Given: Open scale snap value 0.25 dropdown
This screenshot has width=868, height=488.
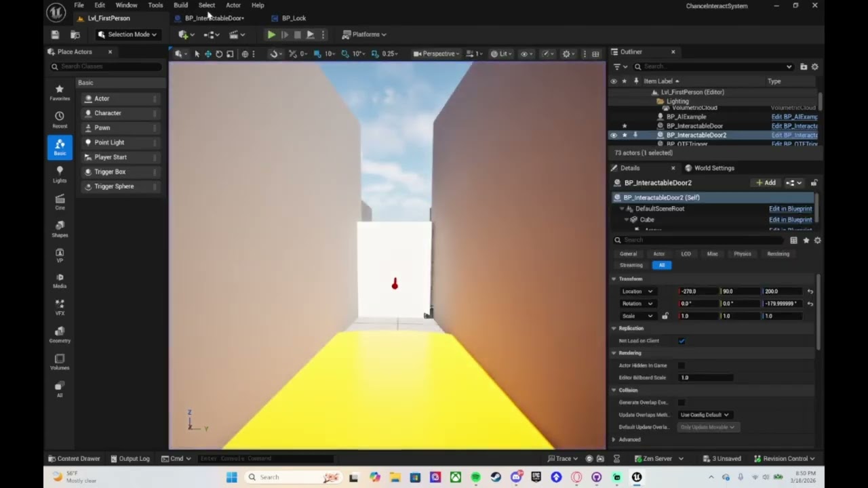Looking at the screenshot, I should [390, 54].
